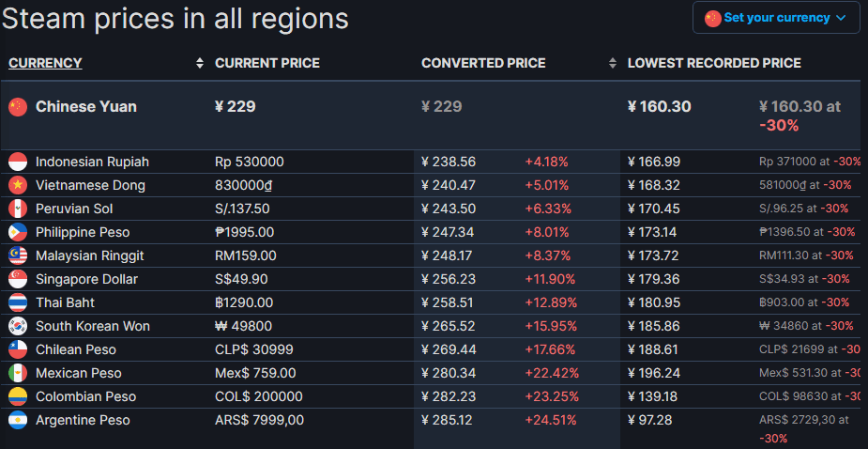
Task: Click the Peruvian Sol flag icon
Action: point(18,209)
